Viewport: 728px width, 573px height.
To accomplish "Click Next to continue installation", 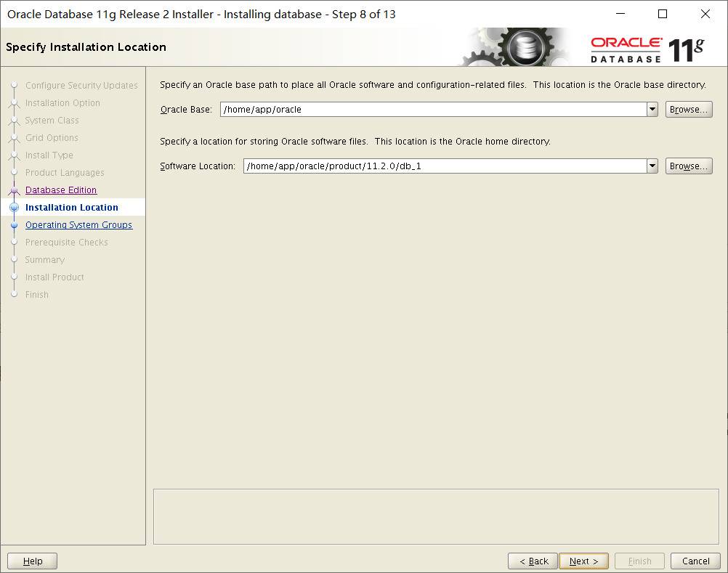I will point(583,561).
